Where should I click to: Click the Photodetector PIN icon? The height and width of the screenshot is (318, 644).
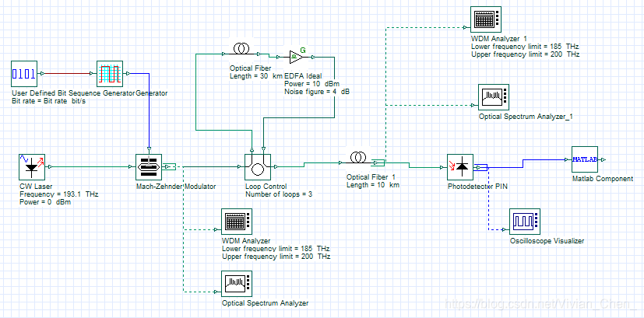click(x=460, y=167)
